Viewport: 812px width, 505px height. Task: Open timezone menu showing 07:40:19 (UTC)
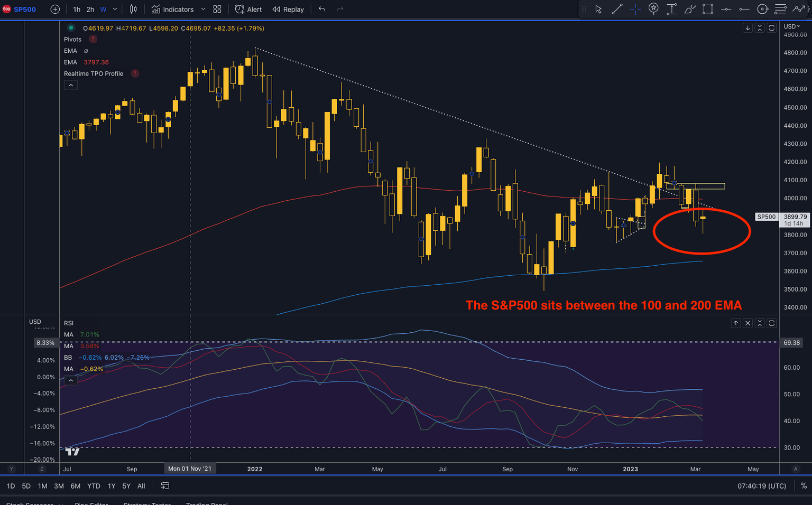point(762,486)
